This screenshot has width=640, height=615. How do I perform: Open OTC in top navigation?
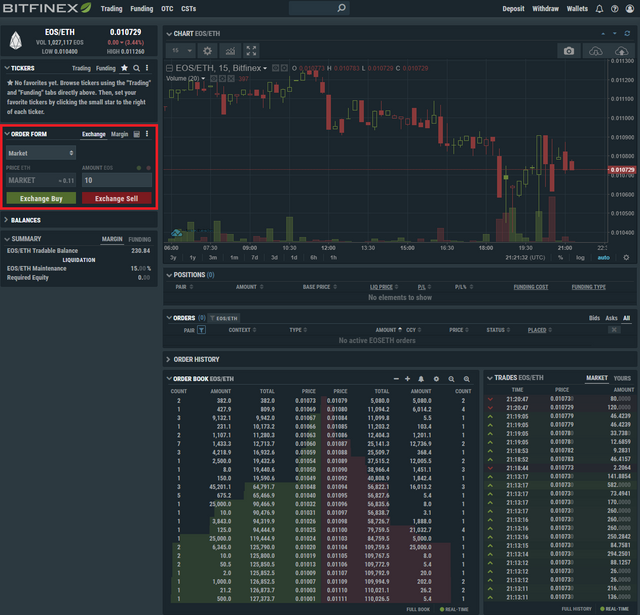tap(167, 9)
